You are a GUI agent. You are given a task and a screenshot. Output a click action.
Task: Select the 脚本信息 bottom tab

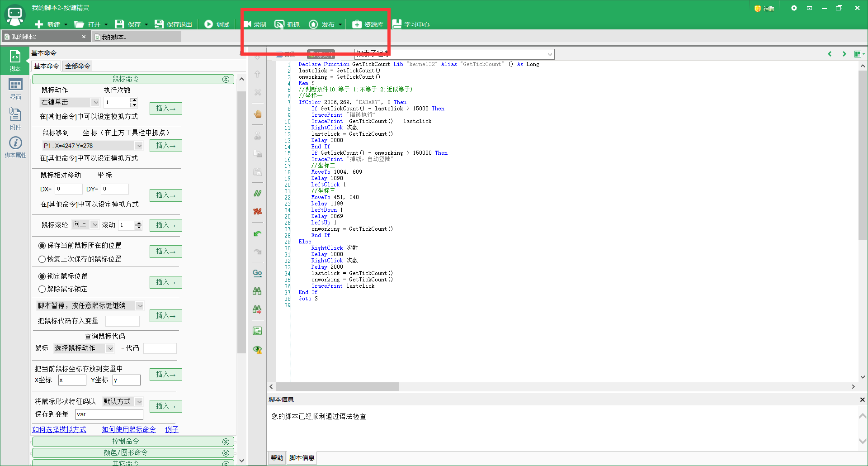[x=302, y=458]
